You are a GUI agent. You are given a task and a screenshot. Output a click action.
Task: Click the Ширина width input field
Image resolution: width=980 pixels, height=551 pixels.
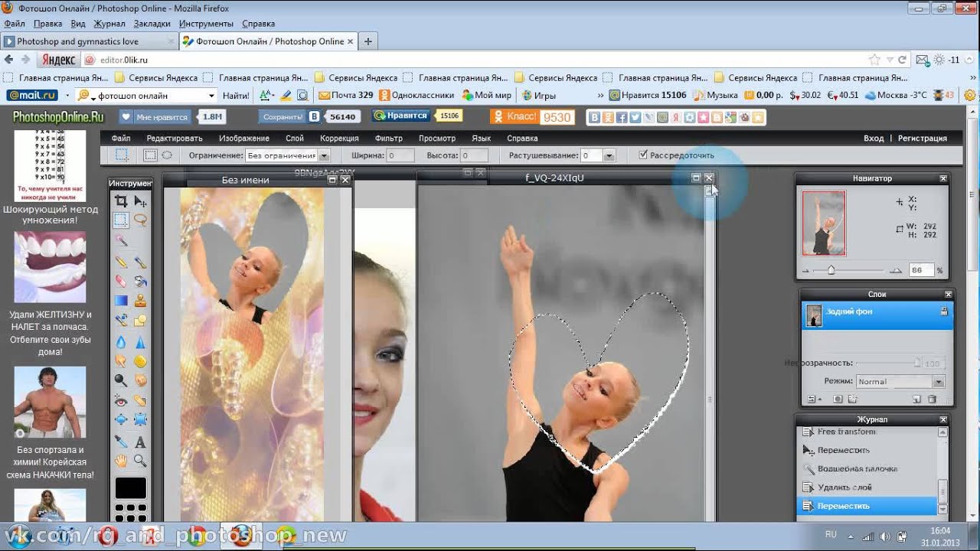pos(400,155)
